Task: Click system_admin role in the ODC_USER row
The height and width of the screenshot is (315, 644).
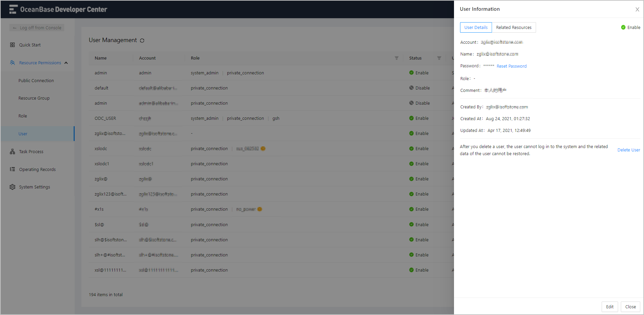Action: point(204,118)
